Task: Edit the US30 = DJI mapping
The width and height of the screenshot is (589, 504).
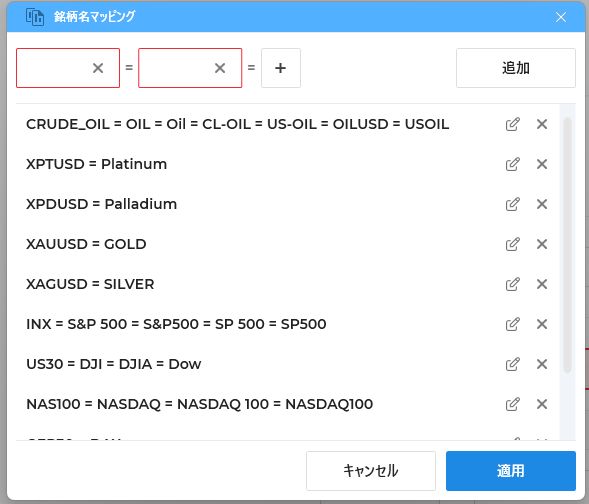Action: coord(512,364)
